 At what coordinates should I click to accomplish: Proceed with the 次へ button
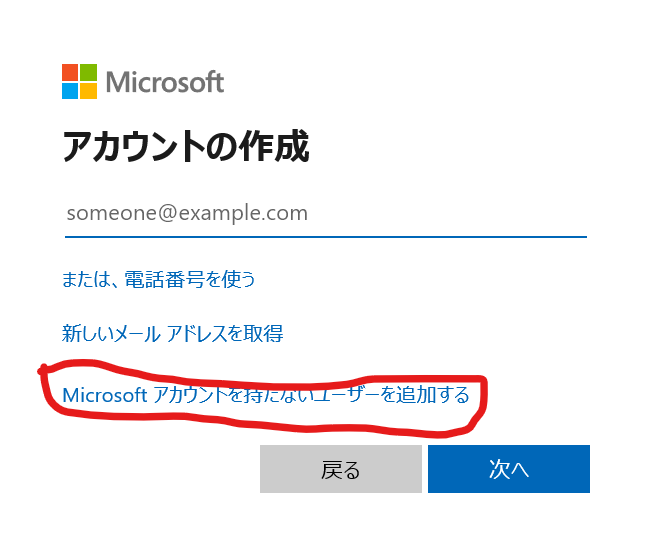(x=509, y=469)
